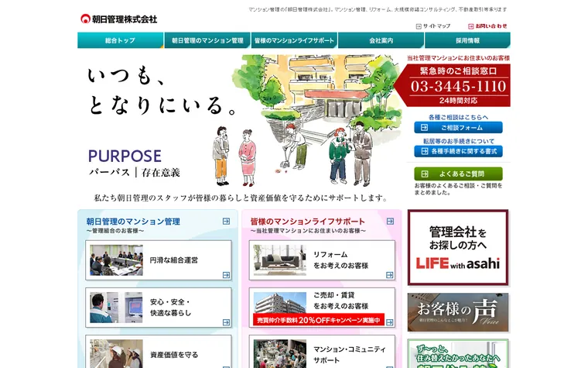588x368 pixels.
Task: Click ご売却・賃貸をお考えのお客様 text
Action: click(x=340, y=301)
